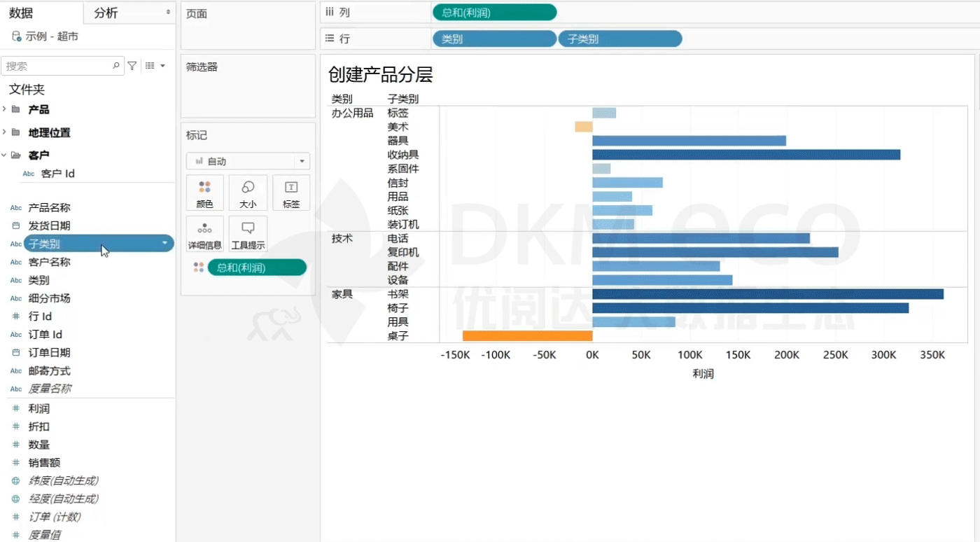The height and width of the screenshot is (542, 980).
Task: Expand the 产品 folder
Action: point(5,109)
